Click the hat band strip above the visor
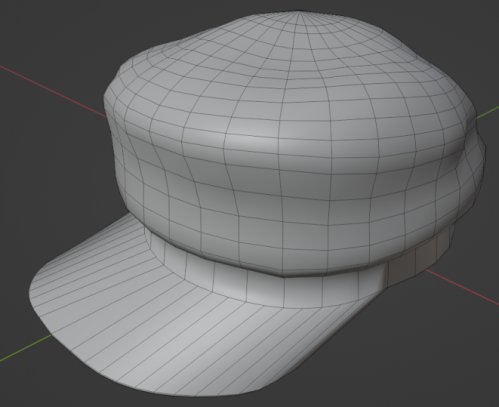The height and width of the screenshot is (407, 499). (x=267, y=287)
